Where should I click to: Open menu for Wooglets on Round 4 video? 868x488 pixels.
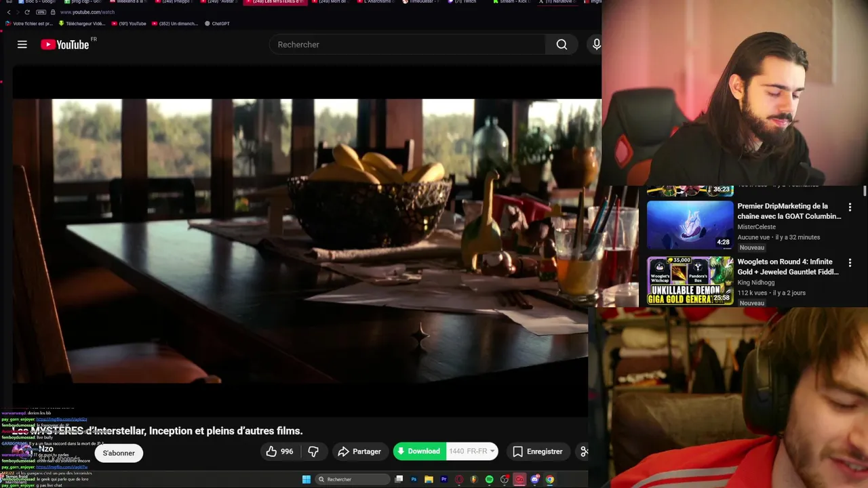[x=850, y=263]
